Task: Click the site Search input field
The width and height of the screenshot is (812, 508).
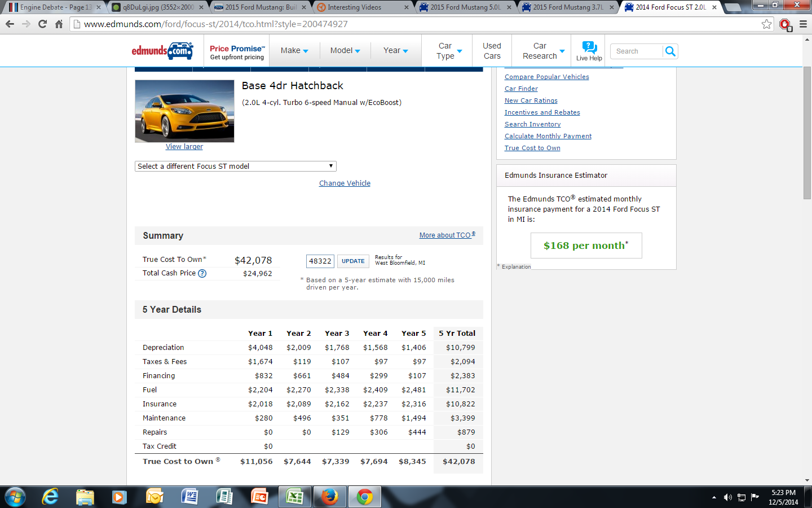Action: [637, 51]
